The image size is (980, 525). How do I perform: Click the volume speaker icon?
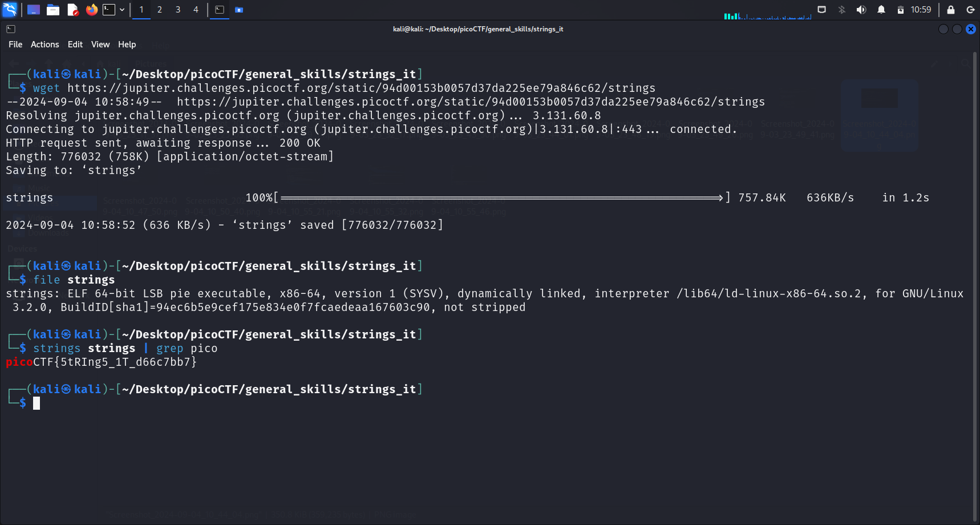pyautogui.click(x=861, y=10)
